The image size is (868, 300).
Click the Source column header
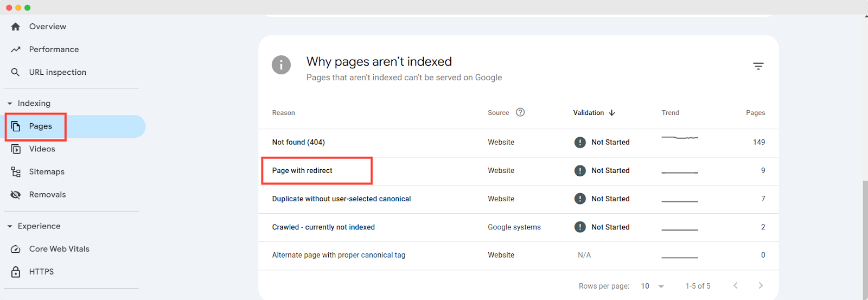pos(499,113)
